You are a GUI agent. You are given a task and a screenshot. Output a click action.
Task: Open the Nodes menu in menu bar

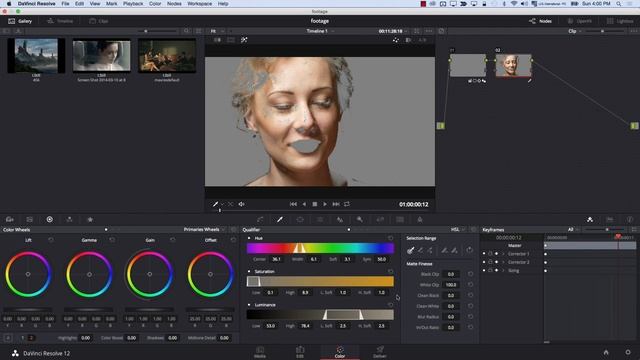174,4
